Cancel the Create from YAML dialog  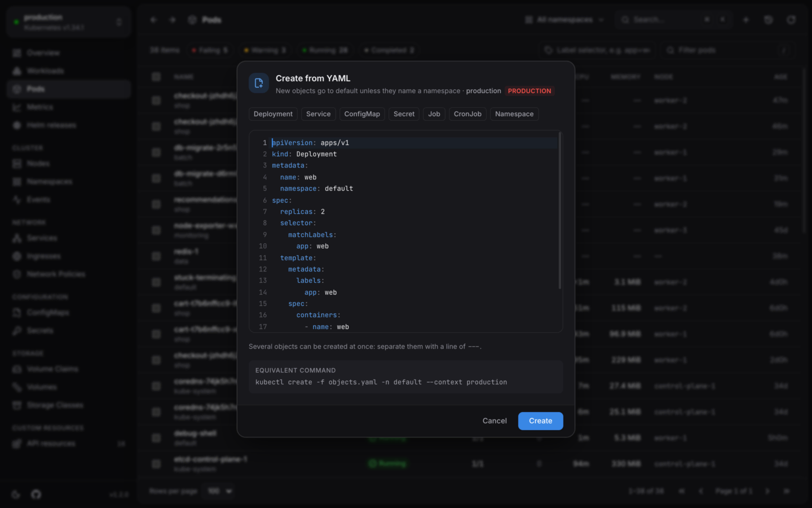tap(495, 421)
